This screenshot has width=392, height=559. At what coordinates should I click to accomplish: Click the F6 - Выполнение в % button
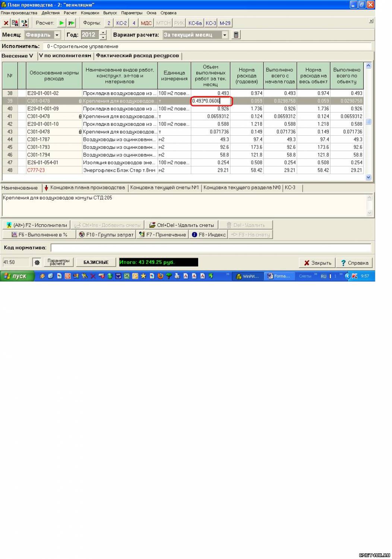(39, 235)
